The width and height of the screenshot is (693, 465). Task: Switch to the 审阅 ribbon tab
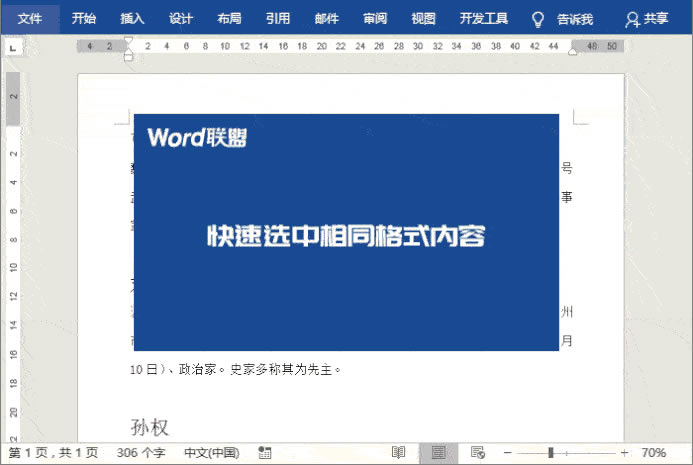(x=375, y=19)
